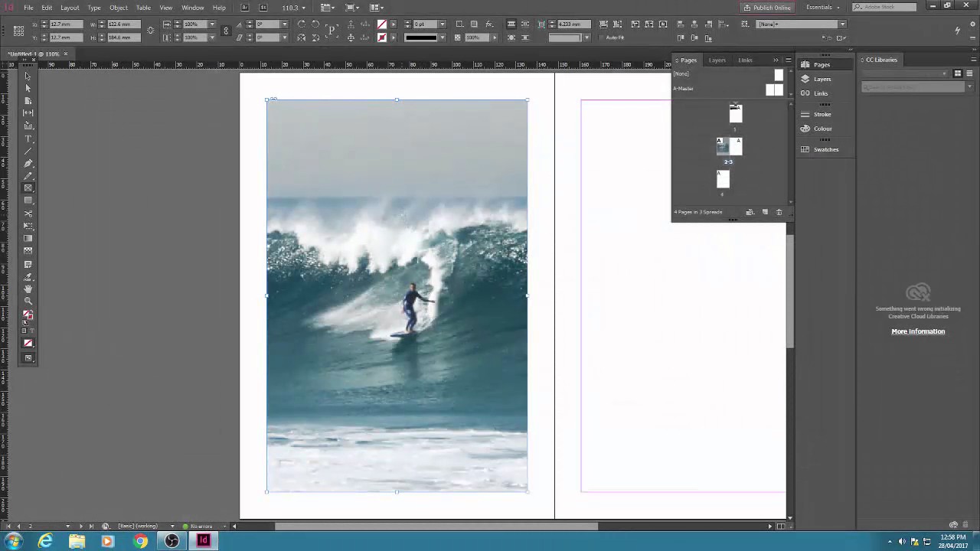Open Adobe Stock via St icon
This screenshot has height=551, width=980.
click(x=264, y=8)
